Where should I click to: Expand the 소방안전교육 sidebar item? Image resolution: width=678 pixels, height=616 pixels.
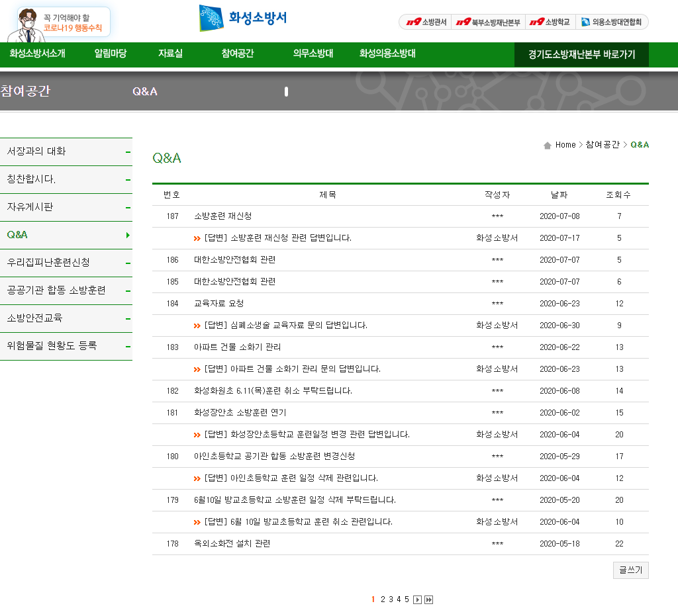[x=66, y=318]
